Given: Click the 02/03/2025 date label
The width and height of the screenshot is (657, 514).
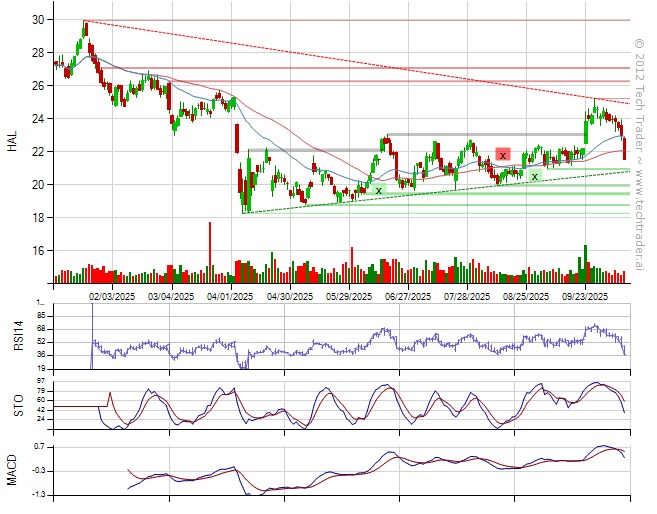Looking at the screenshot, I should (111, 296).
